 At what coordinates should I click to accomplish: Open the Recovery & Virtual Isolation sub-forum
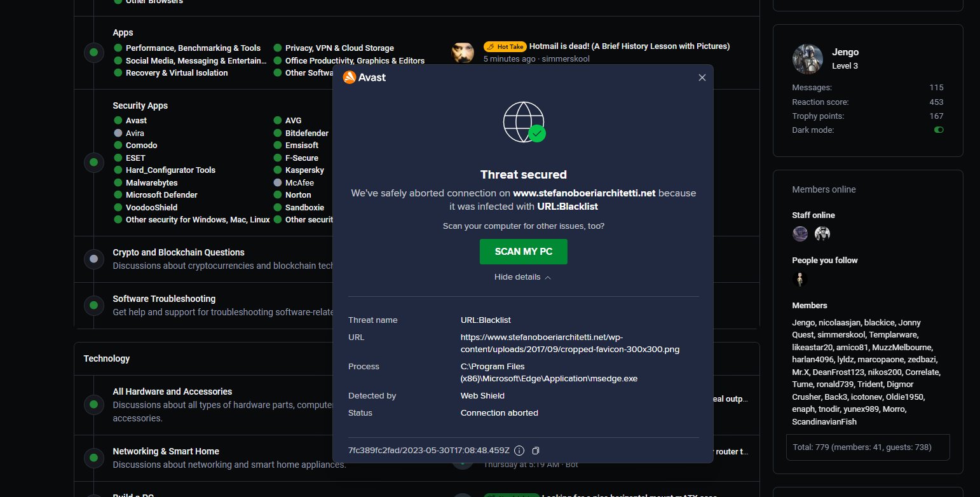[177, 73]
